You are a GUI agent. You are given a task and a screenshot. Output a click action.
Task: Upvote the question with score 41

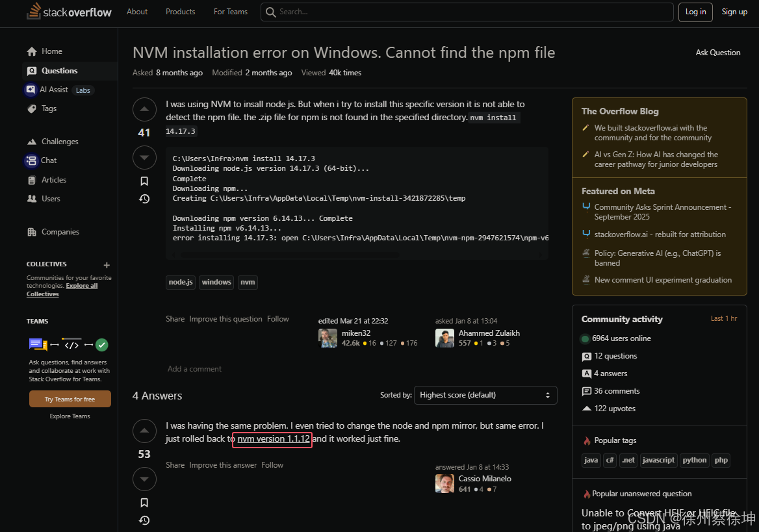144,109
